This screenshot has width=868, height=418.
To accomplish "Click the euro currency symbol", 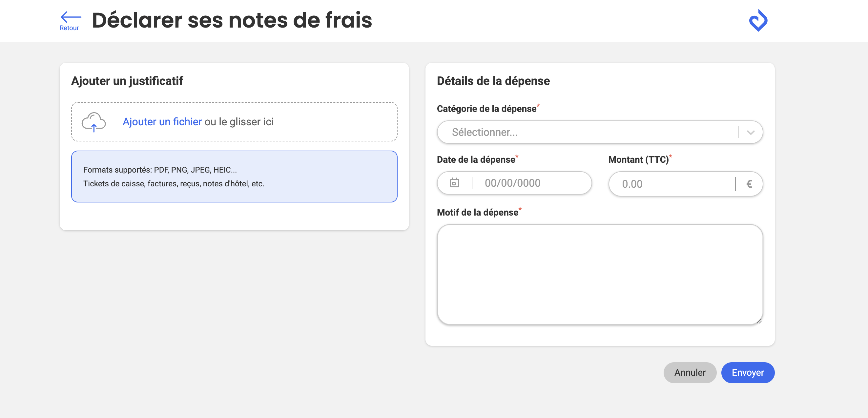I will click(x=749, y=184).
